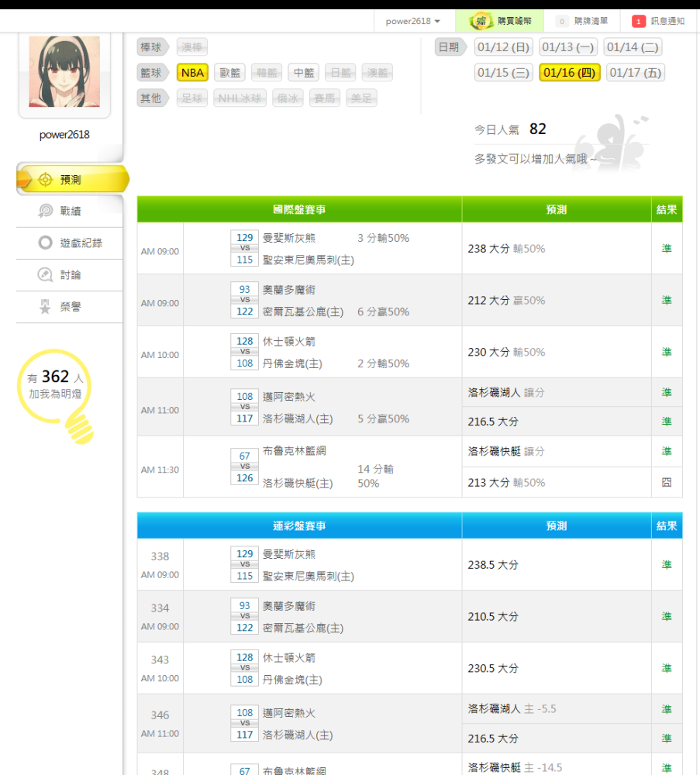The image size is (700, 775).
Task: Click the lightbulb follower count badge
Action: coord(55,395)
